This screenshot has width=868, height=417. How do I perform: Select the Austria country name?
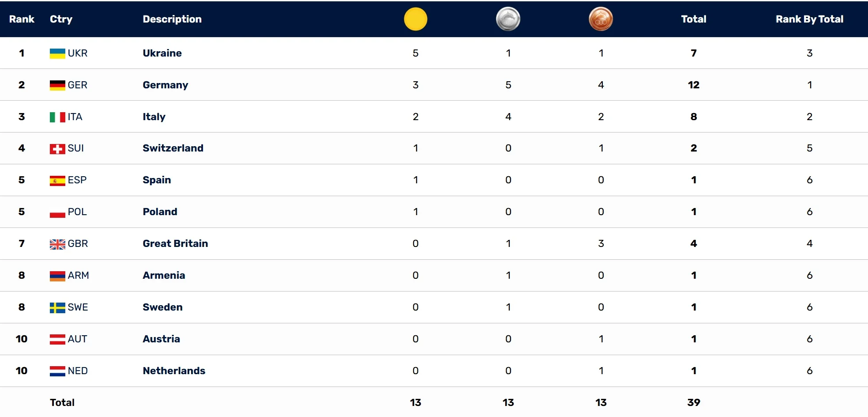(x=161, y=339)
